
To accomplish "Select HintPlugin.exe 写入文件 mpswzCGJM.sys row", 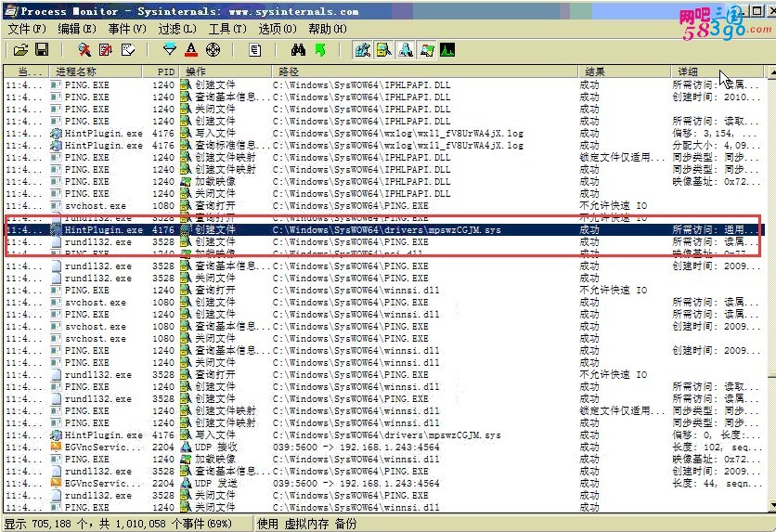I will coord(384,435).
